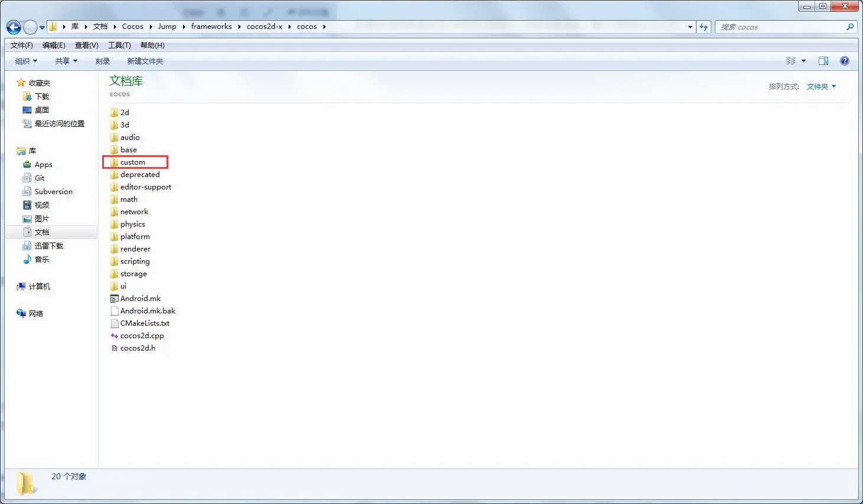Image resolution: width=863 pixels, height=504 pixels.
Task: Click the search magnifier icon
Action: coord(850,27)
